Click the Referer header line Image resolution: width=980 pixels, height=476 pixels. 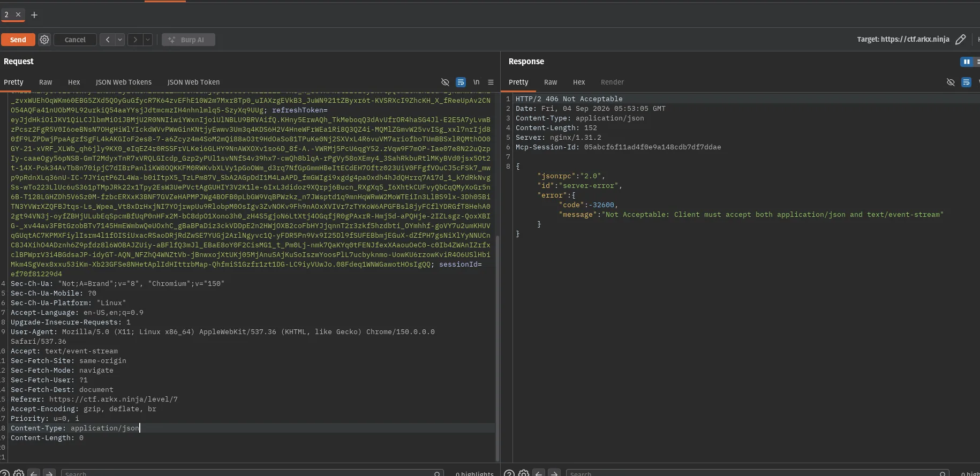(94, 399)
